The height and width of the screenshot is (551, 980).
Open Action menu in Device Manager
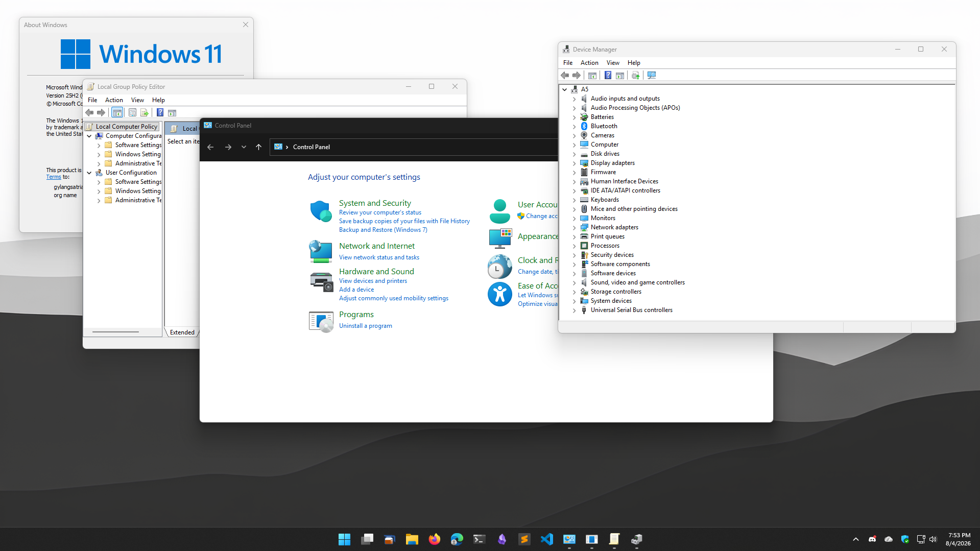(x=589, y=63)
